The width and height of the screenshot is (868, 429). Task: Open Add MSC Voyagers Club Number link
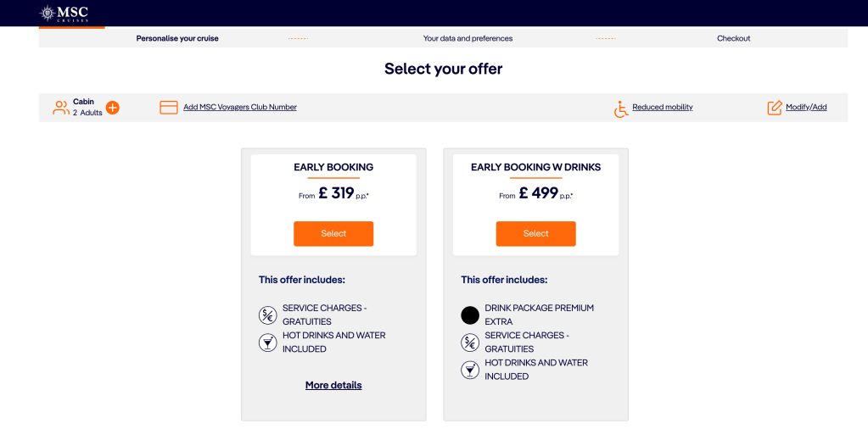240,107
